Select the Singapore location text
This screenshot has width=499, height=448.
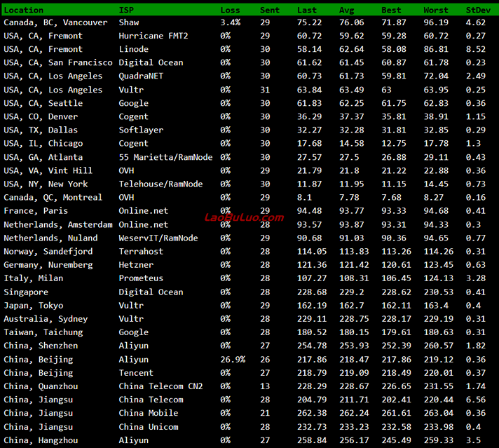26,292
